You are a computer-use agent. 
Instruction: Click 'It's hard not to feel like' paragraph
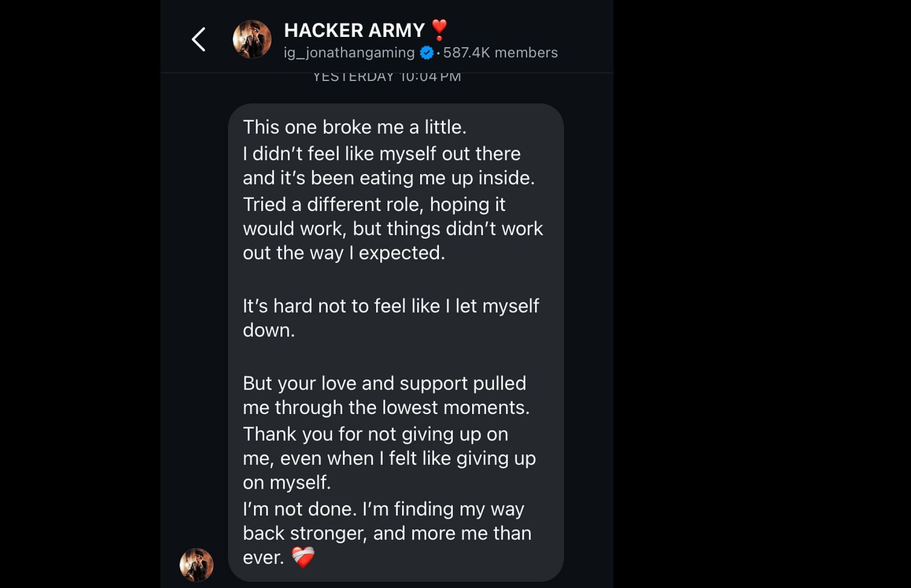pos(391,318)
